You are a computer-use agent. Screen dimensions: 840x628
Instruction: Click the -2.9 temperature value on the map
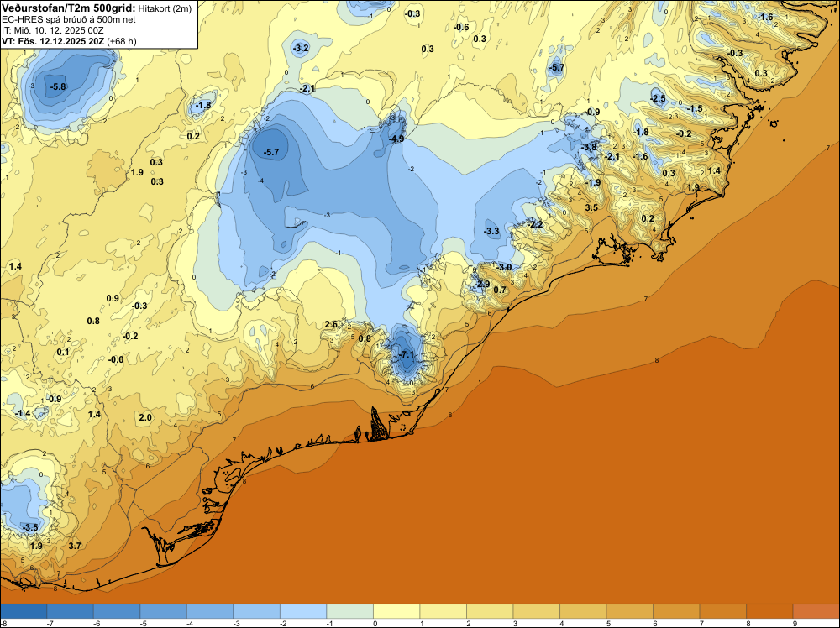coord(481,284)
